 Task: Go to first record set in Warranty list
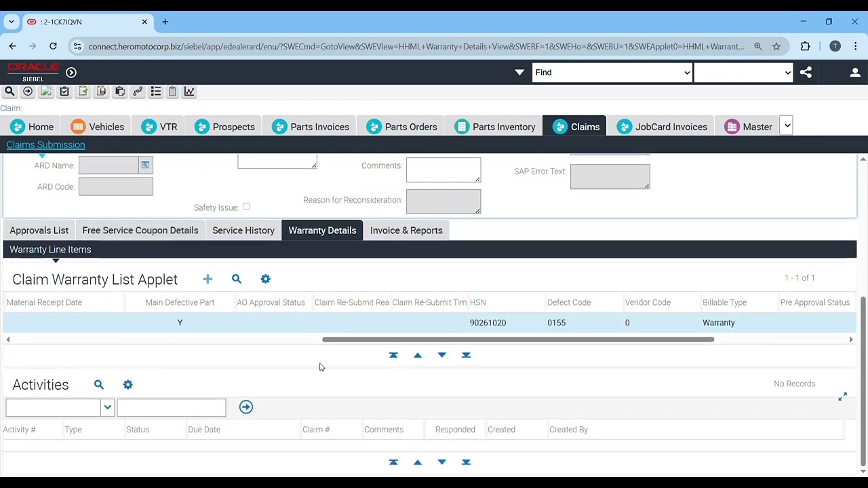click(x=393, y=355)
